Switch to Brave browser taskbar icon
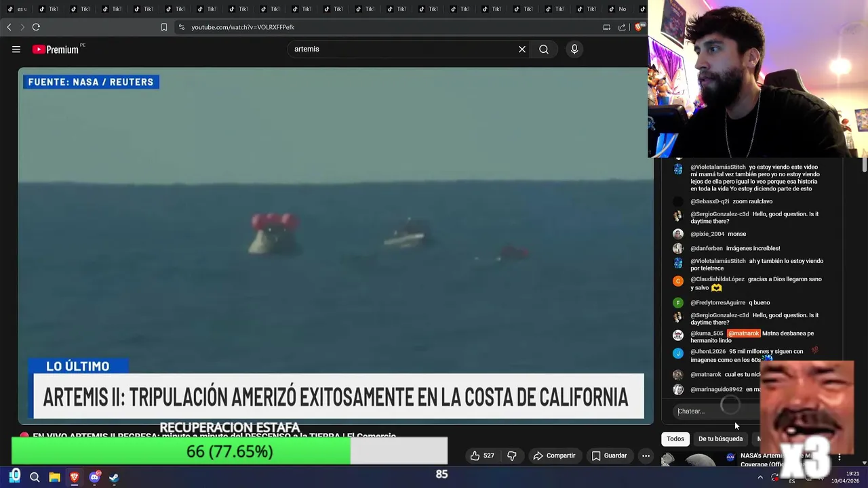The image size is (868, 488). [75, 477]
